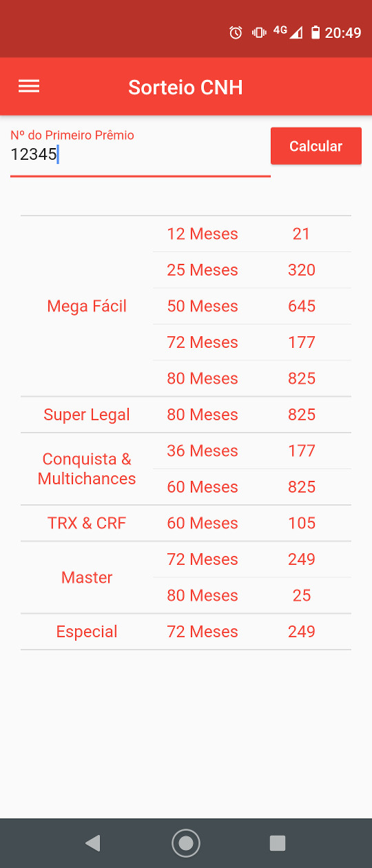
Task: Focus the Nº do Primeiro Prêmio field
Action: 141,153
